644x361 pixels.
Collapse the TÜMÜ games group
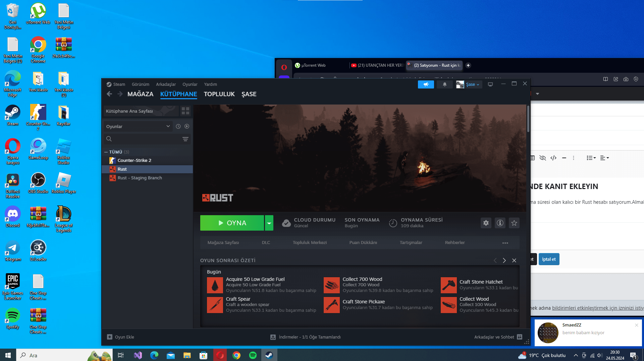pos(106,152)
